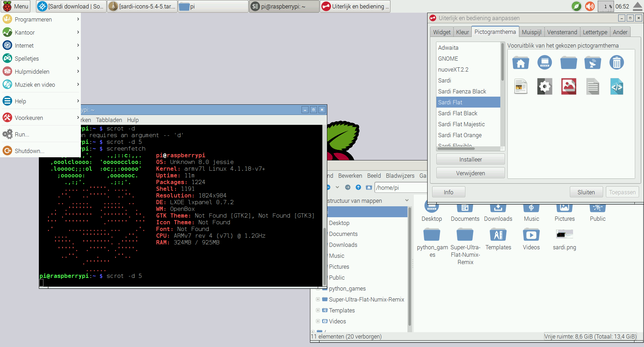Click the trash can preview icon
The height and width of the screenshot is (347, 644).
[x=616, y=63]
